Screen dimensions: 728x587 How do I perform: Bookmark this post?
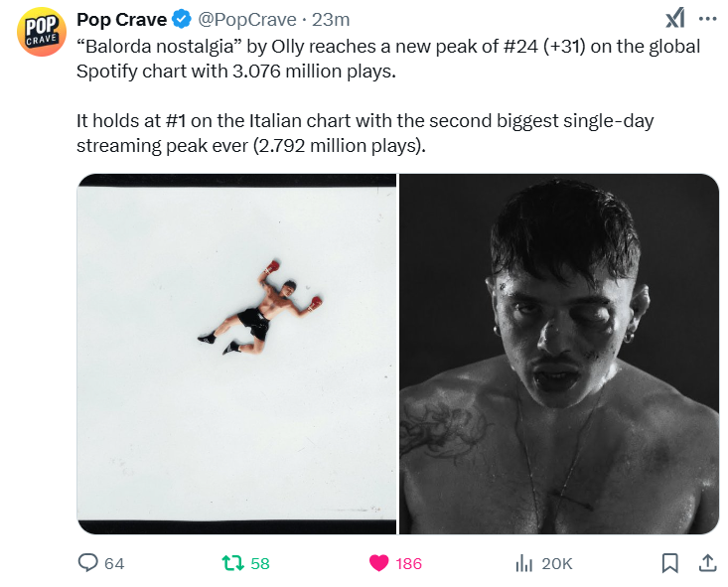click(669, 563)
